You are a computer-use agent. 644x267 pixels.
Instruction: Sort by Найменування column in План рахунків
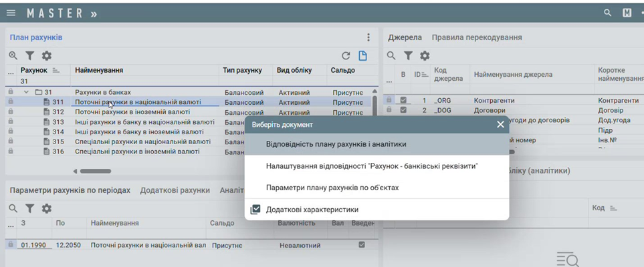pos(99,71)
